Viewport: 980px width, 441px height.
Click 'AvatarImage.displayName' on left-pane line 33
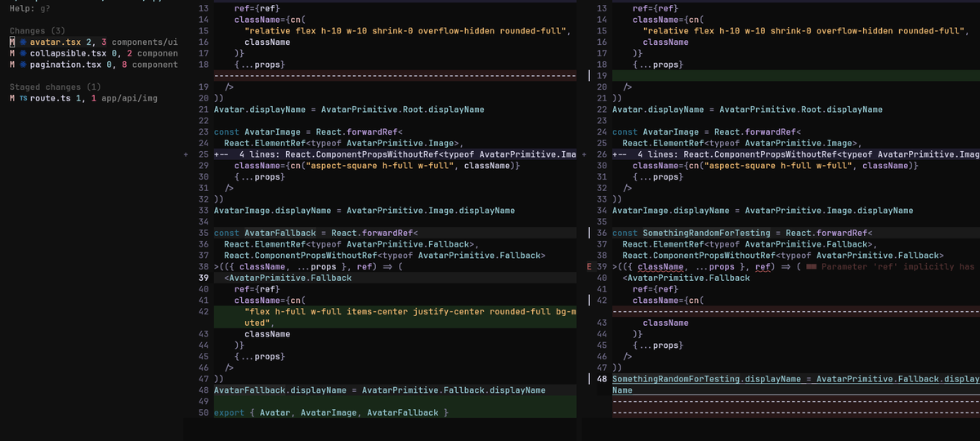point(272,211)
